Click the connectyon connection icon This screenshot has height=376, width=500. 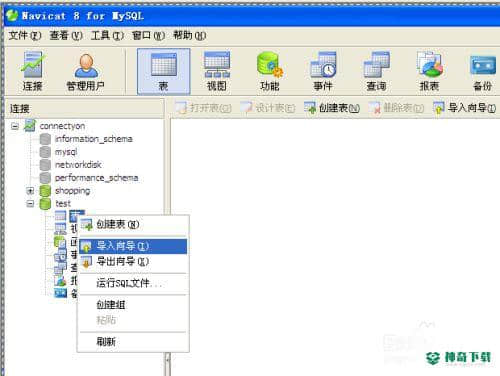pyautogui.click(x=30, y=126)
